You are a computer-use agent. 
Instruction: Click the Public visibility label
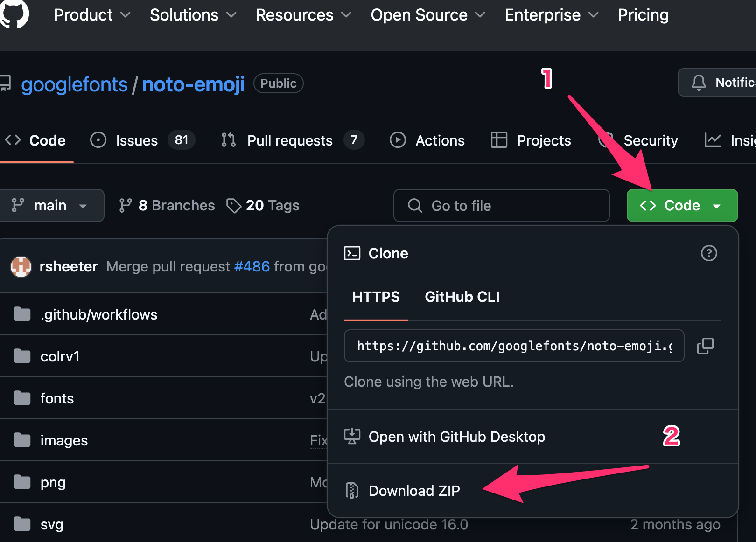(279, 83)
